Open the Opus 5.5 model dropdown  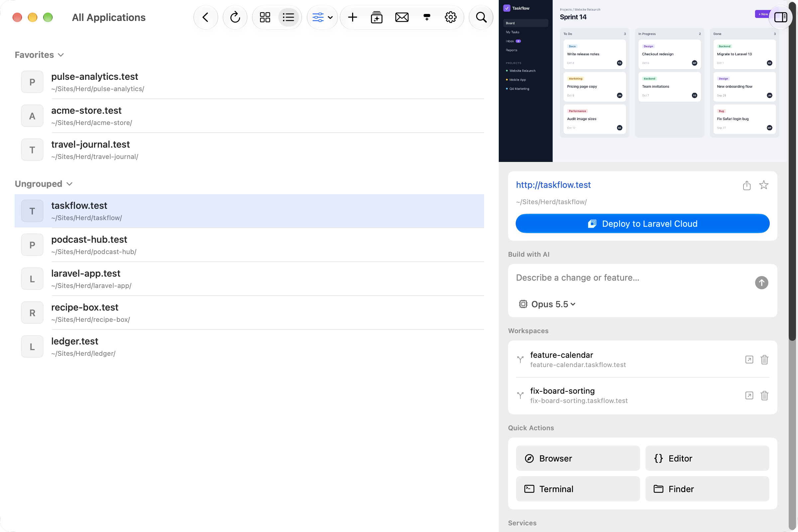547,304
